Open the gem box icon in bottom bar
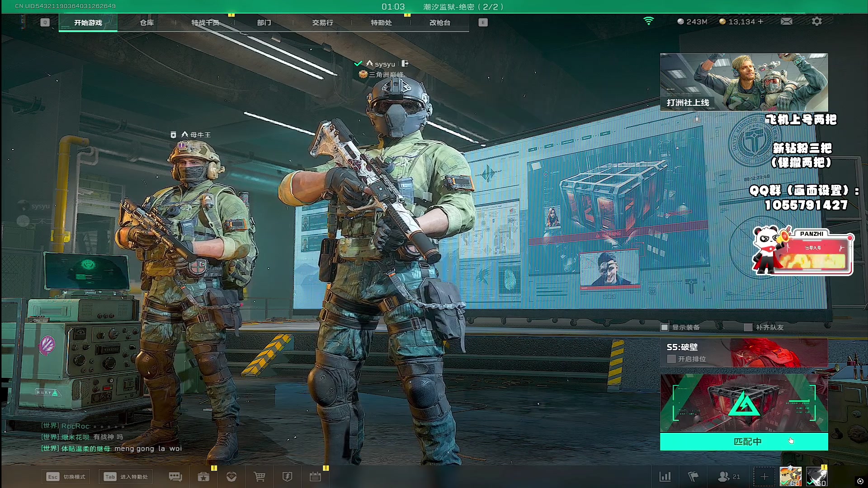Screen dimensions: 868x488 pos(231,477)
